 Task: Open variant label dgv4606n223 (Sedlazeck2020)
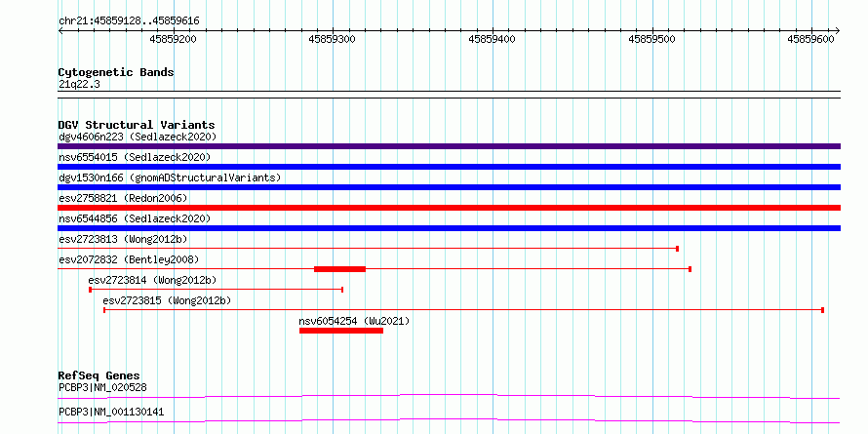point(138,137)
